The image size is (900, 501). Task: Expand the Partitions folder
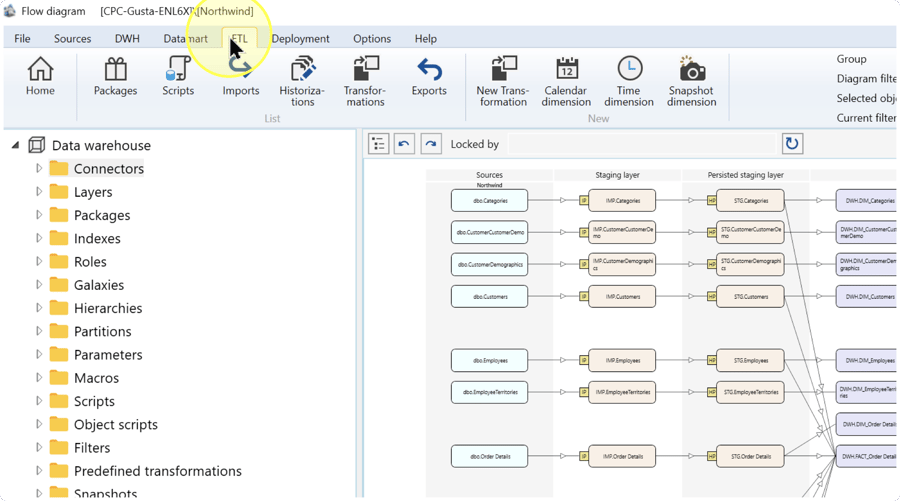click(38, 331)
